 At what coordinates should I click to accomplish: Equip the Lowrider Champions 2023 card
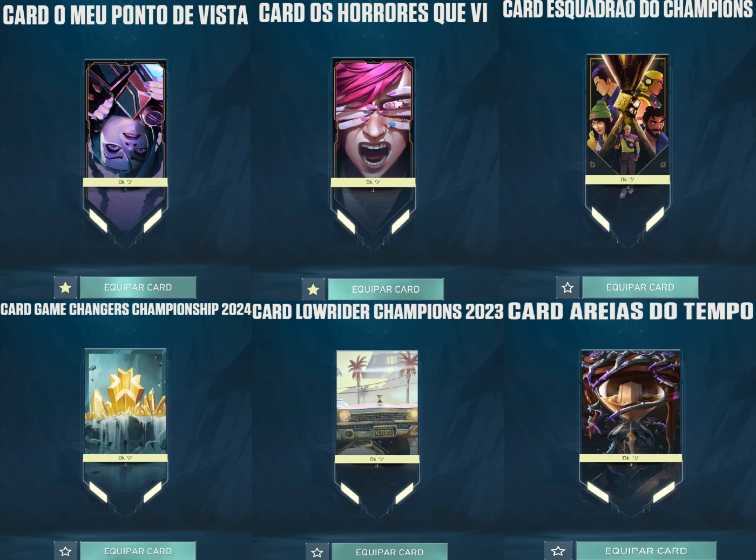[390, 552]
